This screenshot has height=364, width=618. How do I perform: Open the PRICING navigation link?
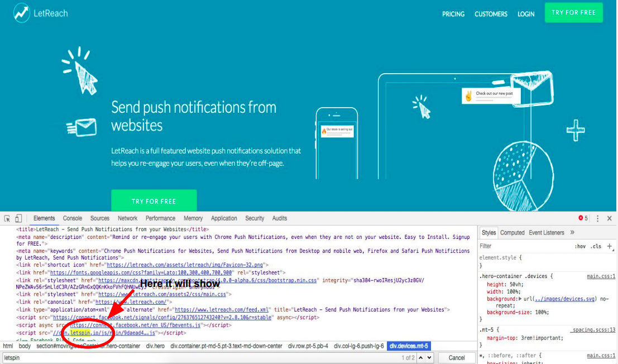453,14
